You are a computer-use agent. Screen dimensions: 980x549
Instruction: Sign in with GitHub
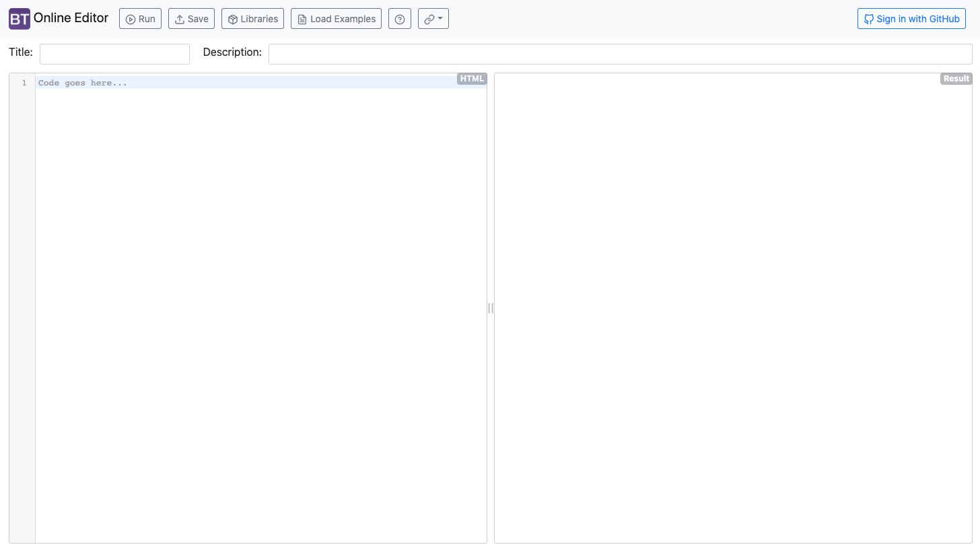[x=911, y=19]
